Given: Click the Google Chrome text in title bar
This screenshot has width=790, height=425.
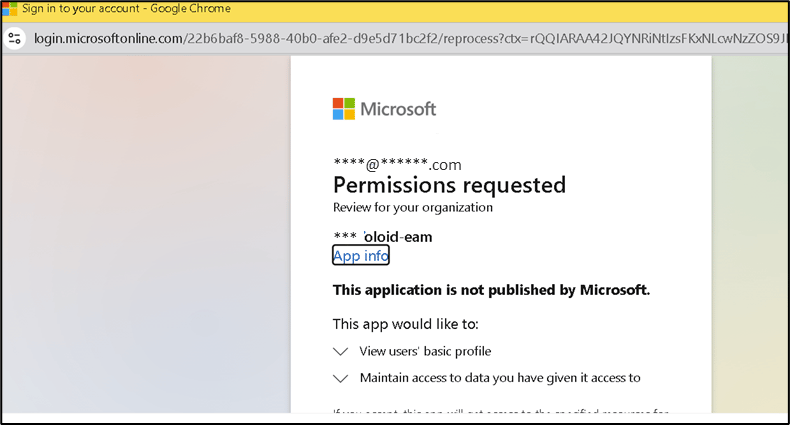Looking at the screenshot, I should click(x=190, y=9).
